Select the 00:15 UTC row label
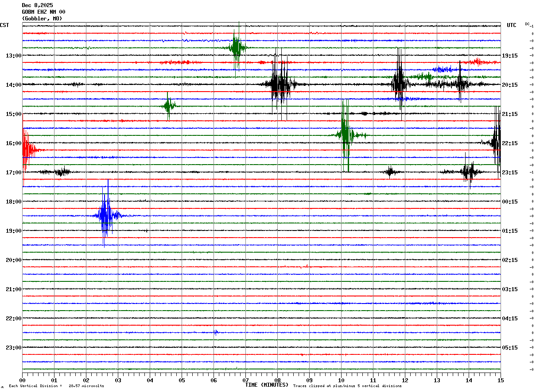 [x=510, y=202]
